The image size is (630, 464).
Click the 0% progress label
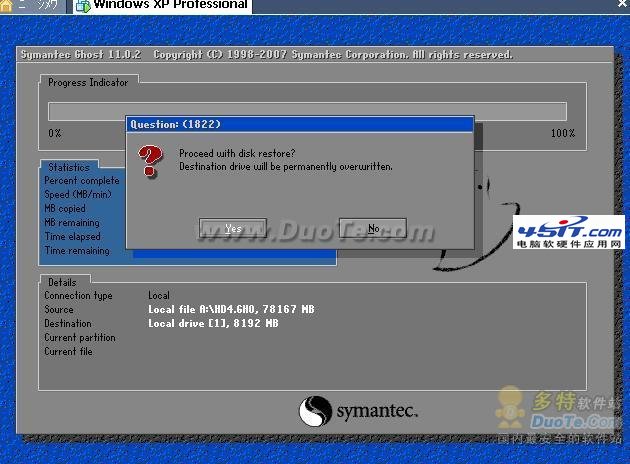click(x=55, y=133)
